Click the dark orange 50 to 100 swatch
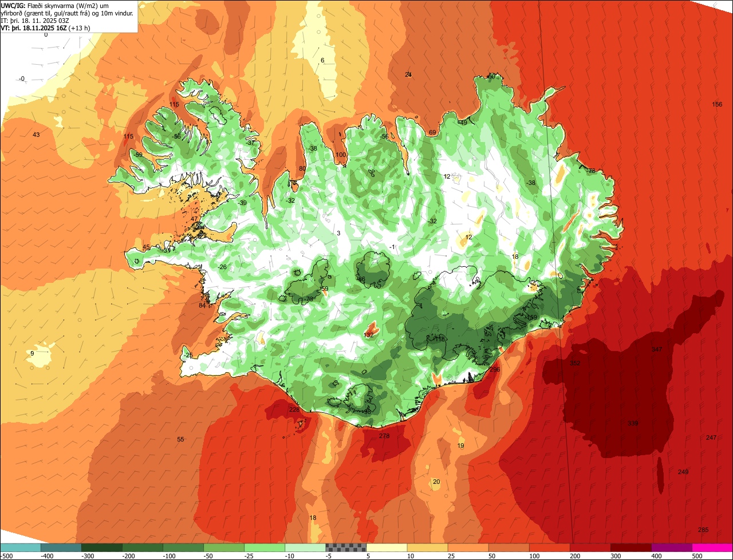The image size is (733, 560). pyautogui.click(x=508, y=547)
